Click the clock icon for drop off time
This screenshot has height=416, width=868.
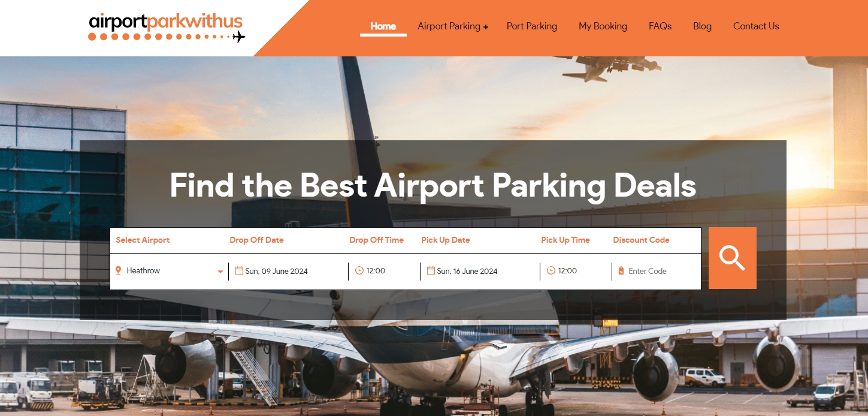(x=359, y=270)
